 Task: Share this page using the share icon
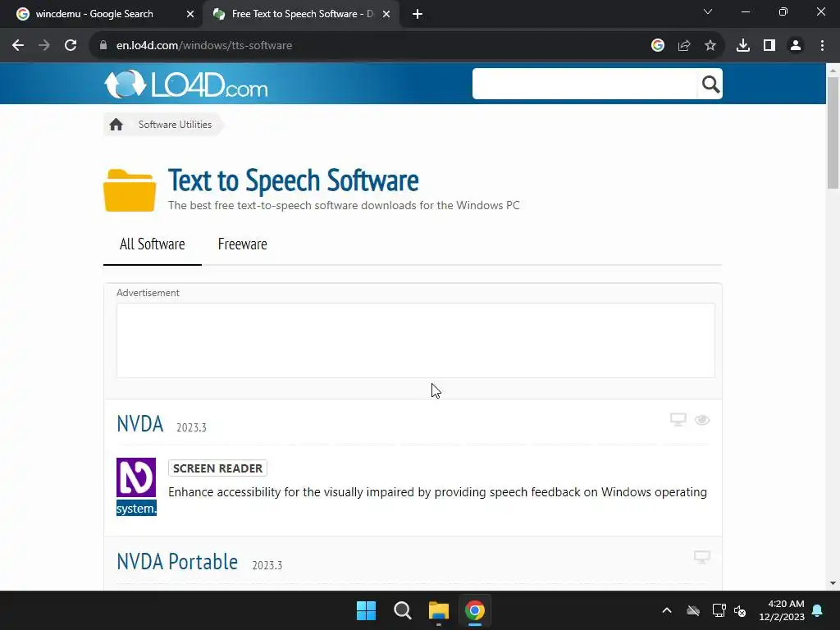[684, 46]
